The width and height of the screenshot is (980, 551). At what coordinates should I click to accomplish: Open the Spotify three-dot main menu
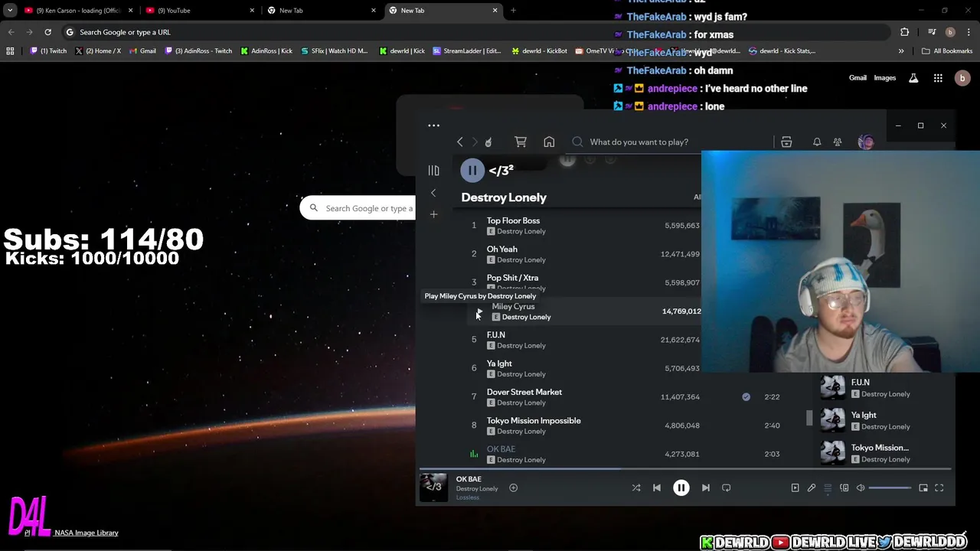[433, 126]
